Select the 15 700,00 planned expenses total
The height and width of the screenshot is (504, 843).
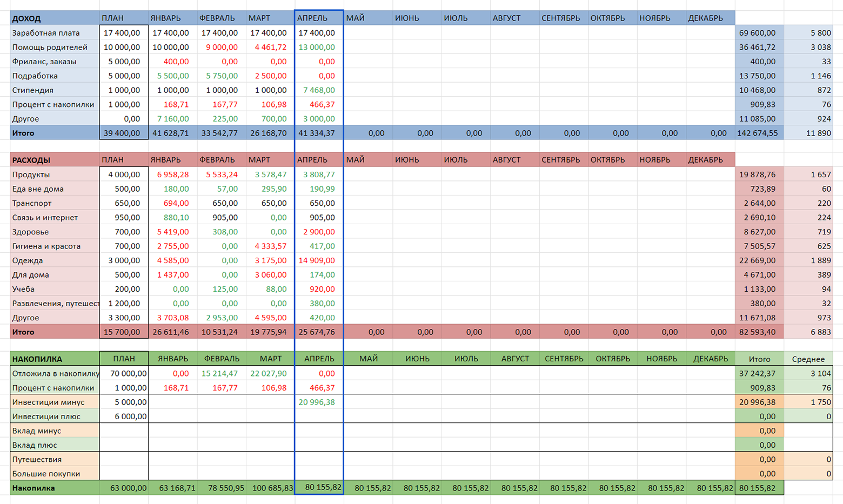[x=124, y=332]
